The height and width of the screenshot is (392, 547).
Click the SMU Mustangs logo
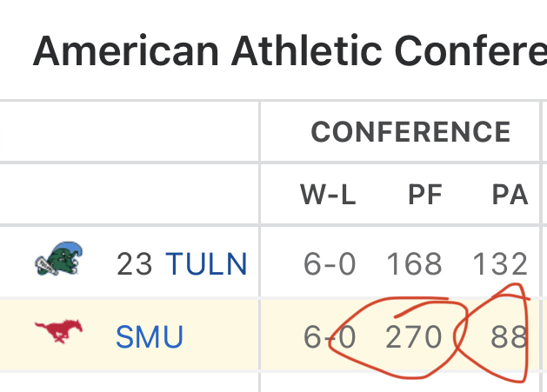(58, 330)
